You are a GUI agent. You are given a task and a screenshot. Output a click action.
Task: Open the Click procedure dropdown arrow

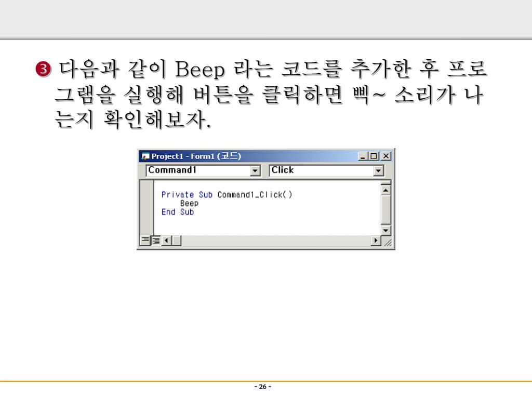point(378,170)
